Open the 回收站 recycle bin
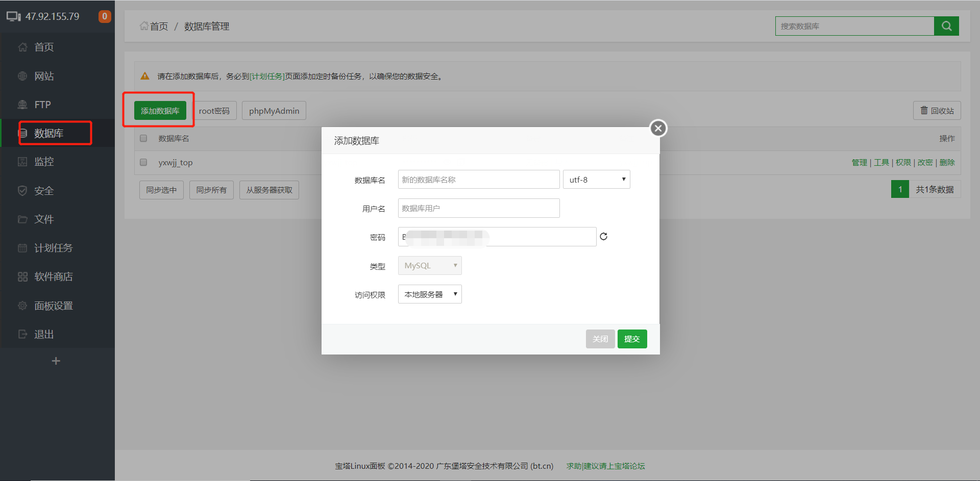This screenshot has height=481, width=980. pos(937,110)
